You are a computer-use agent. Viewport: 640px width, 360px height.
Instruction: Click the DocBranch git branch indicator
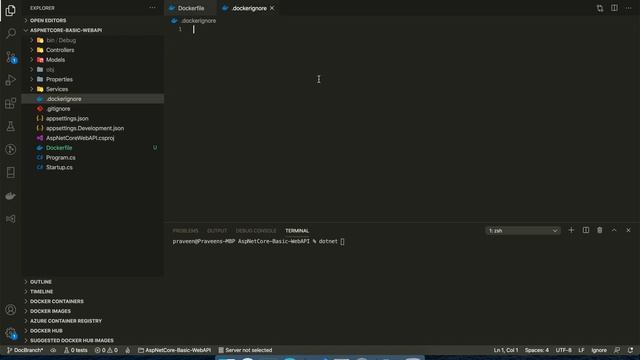25,350
